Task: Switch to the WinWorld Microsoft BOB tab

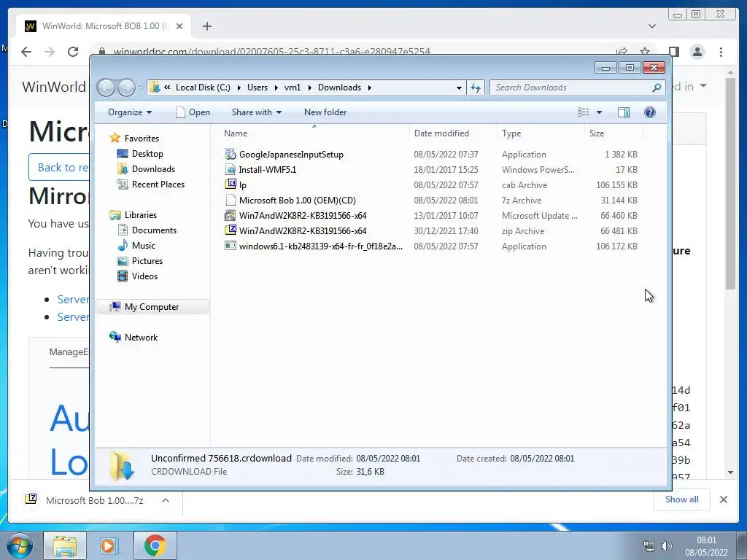Action: (104, 26)
